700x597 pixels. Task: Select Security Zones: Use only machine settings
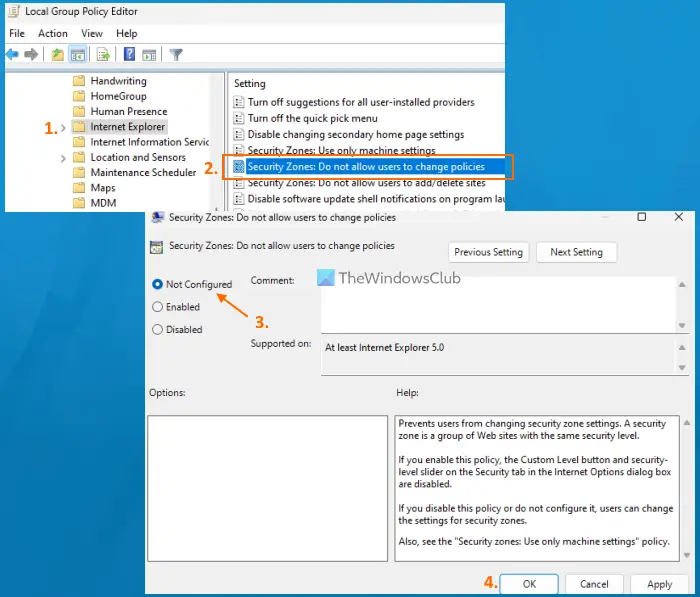click(x=342, y=150)
